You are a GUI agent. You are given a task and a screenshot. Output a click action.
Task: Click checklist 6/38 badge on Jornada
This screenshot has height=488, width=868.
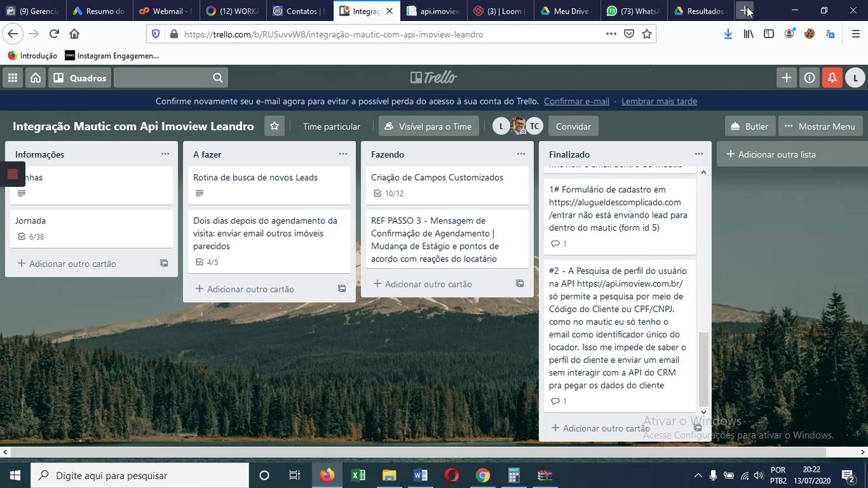tap(31, 237)
